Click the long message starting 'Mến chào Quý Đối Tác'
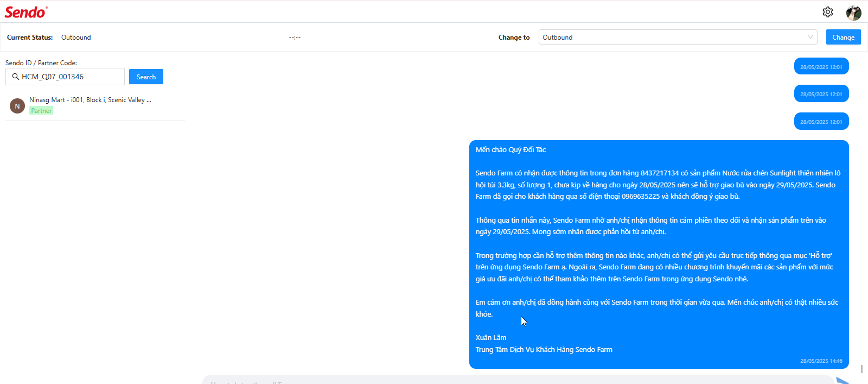 click(659, 254)
